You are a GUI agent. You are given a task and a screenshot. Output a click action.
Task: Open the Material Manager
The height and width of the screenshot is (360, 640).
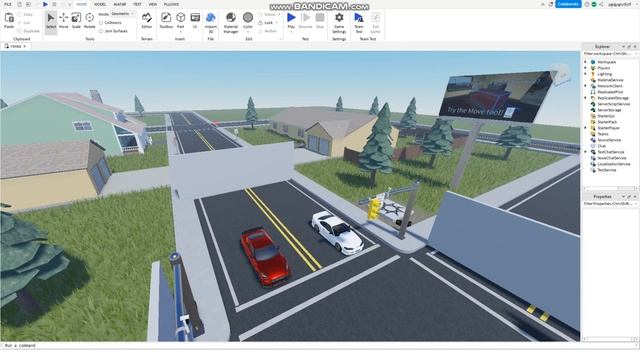231,22
